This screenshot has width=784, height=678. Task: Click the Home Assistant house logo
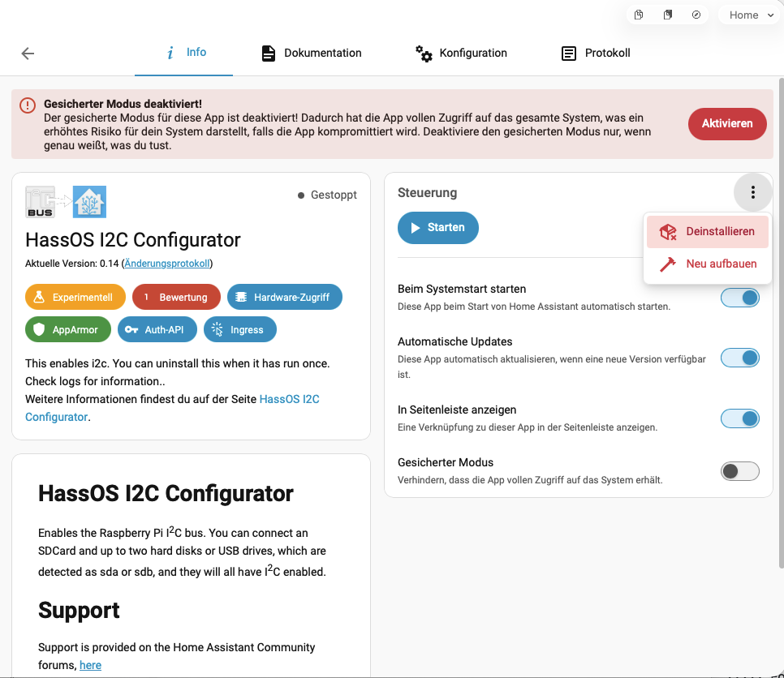pos(89,202)
